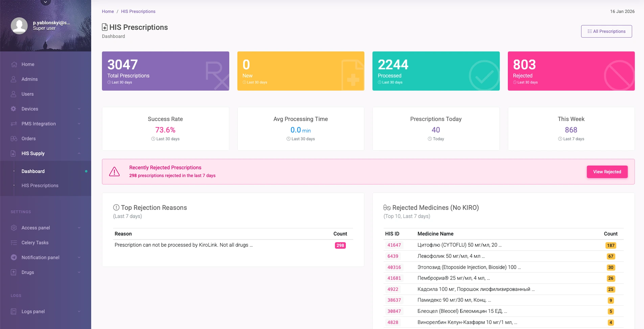Click the View Rejected button
Viewport: 644px width, 329px height.
tap(607, 172)
